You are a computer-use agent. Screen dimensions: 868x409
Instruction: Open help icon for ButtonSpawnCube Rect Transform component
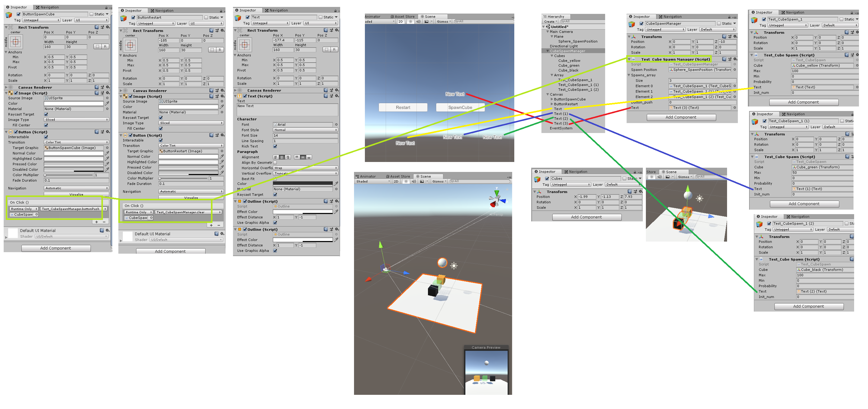97,27
